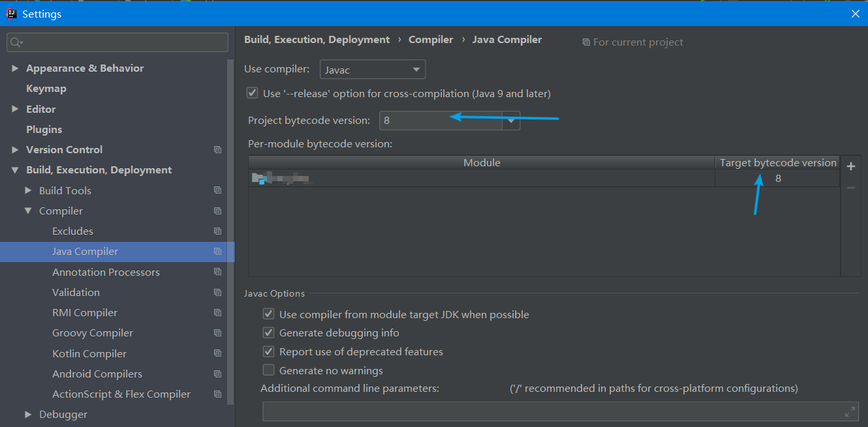Click the remove module minus icon
Screen dimensions: 868x427
(850, 188)
